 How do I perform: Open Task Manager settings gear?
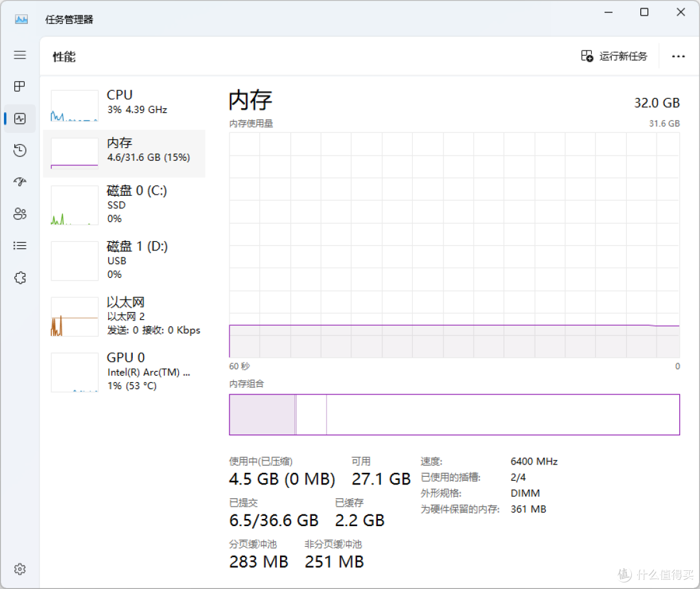click(x=19, y=569)
